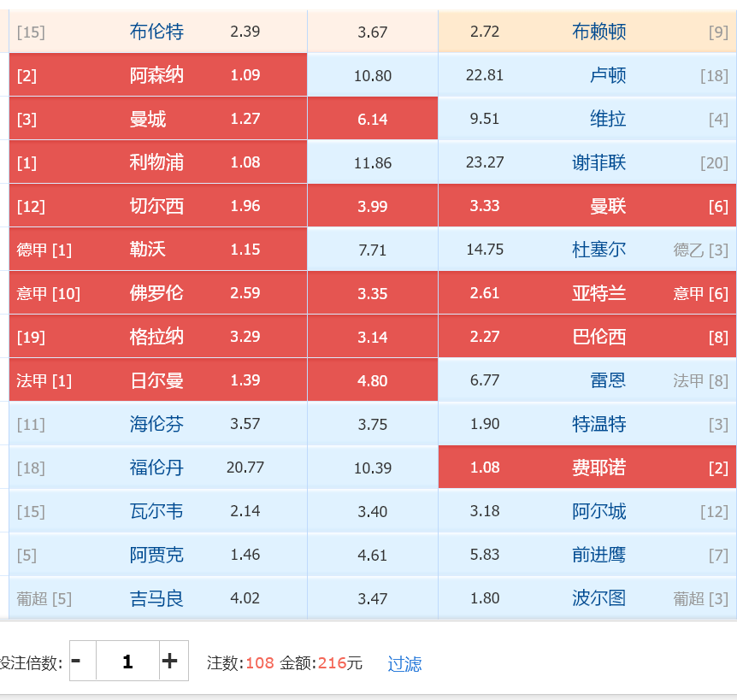Select 海伦芬 home win odds 3.57

click(158, 424)
